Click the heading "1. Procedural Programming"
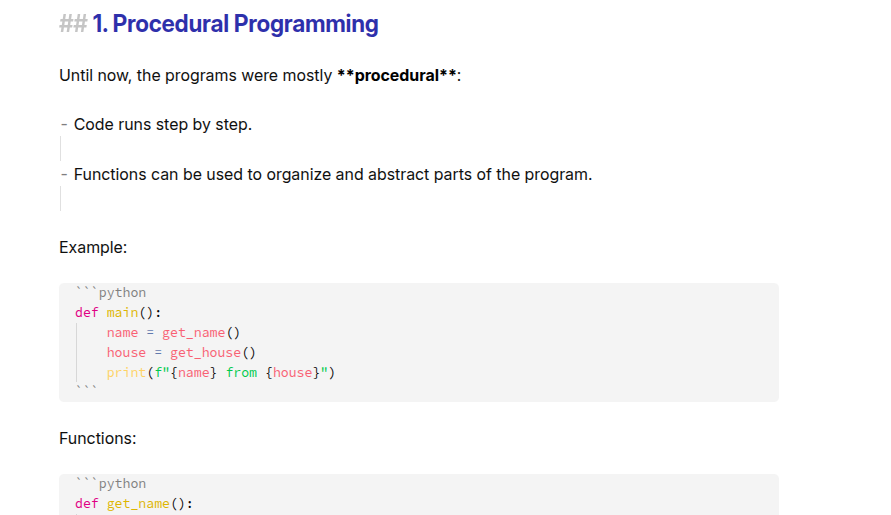 tap(235, 24)
